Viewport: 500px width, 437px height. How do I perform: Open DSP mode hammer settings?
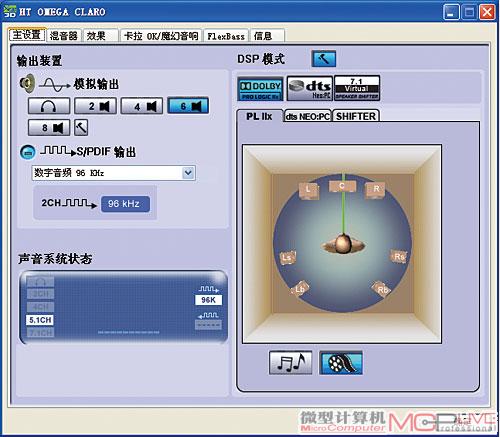(324, 59)
